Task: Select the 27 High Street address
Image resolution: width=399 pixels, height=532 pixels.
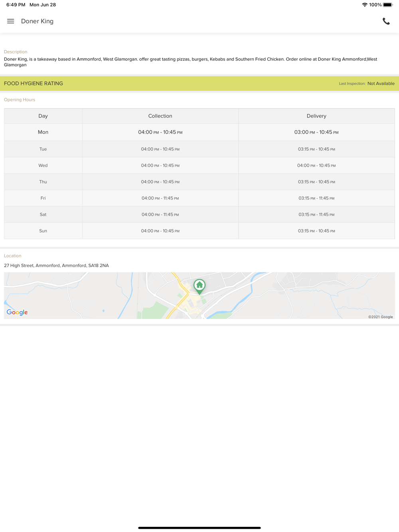Action: [56, 265]
